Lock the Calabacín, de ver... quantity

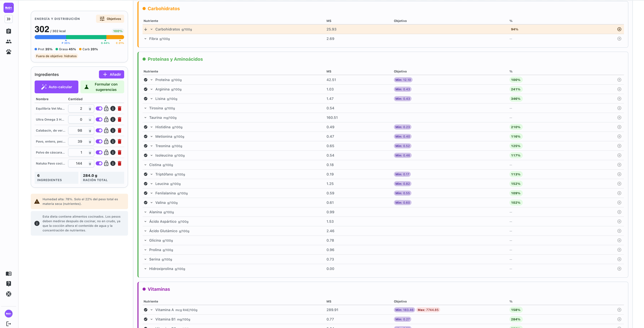click(106, 131)
